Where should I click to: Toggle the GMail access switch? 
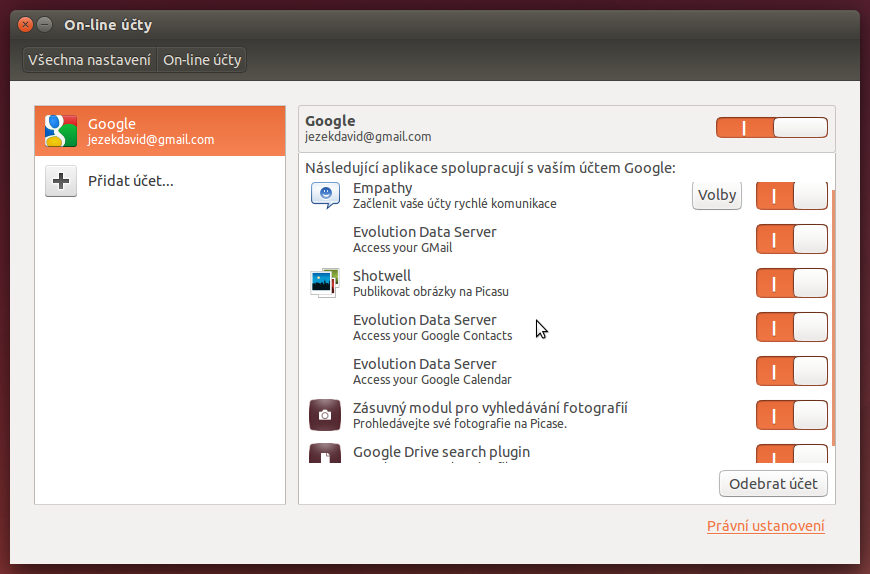(x=792, y=239)
